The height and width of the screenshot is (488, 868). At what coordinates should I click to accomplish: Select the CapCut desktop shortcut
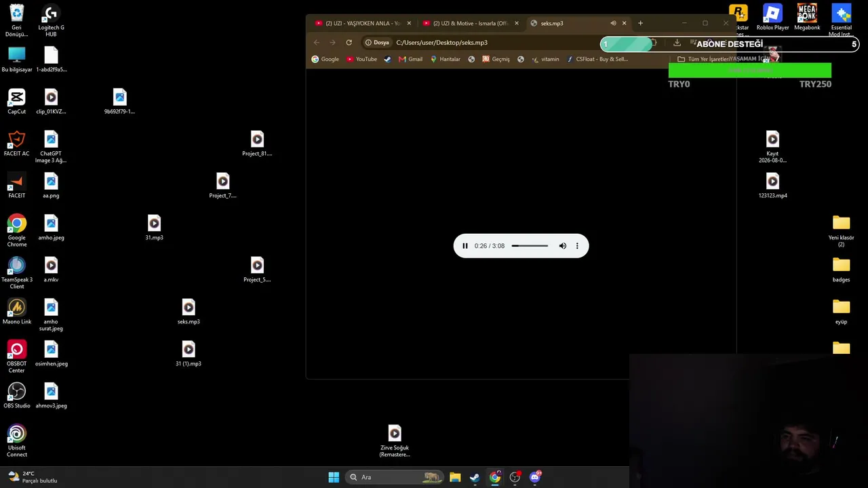[17, 102]
